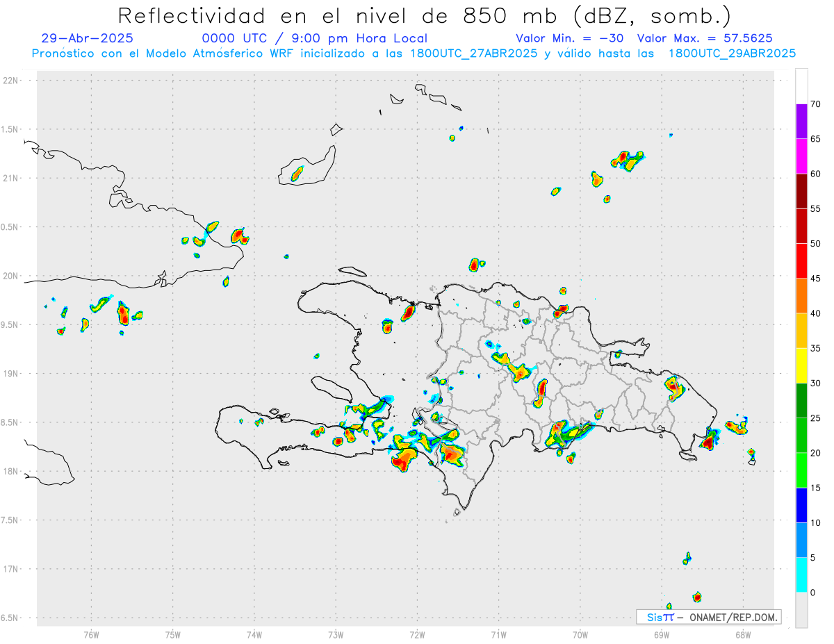Click the colorbar value '15'

[815, 488]
